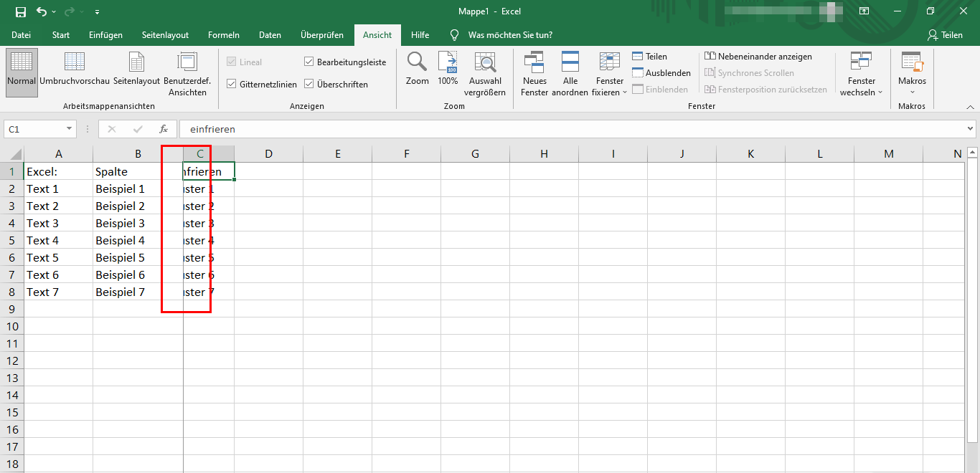The image size is (980, 473).
Task: Click Auswahl vergrößern zoom to selection
Action: pos(485,73)
